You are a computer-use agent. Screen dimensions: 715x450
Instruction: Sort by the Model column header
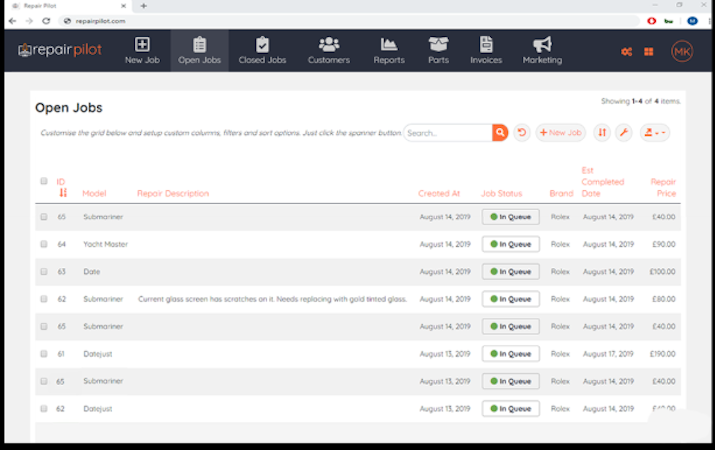(94, 193)
